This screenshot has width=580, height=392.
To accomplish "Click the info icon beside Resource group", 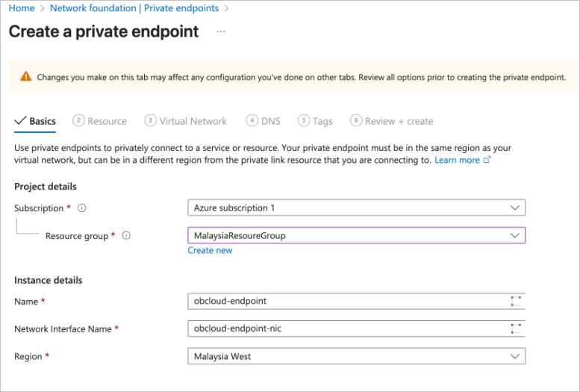I will 126,236.
